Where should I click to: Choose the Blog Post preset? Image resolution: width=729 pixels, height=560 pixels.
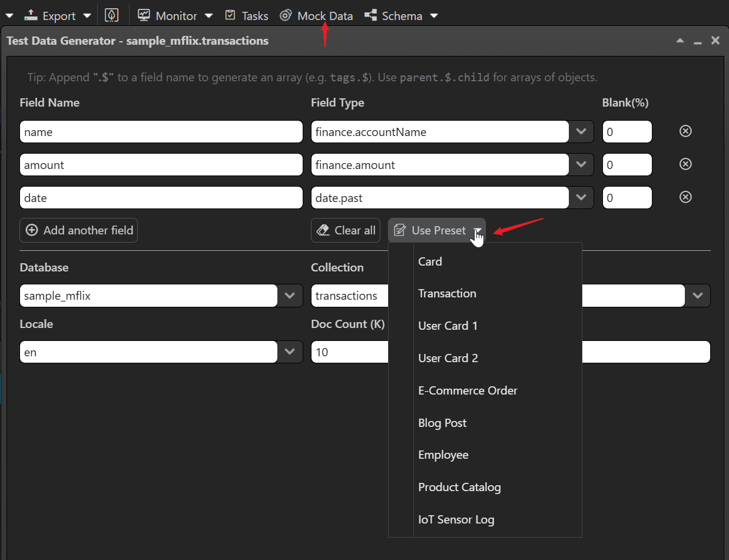point(485,423)
